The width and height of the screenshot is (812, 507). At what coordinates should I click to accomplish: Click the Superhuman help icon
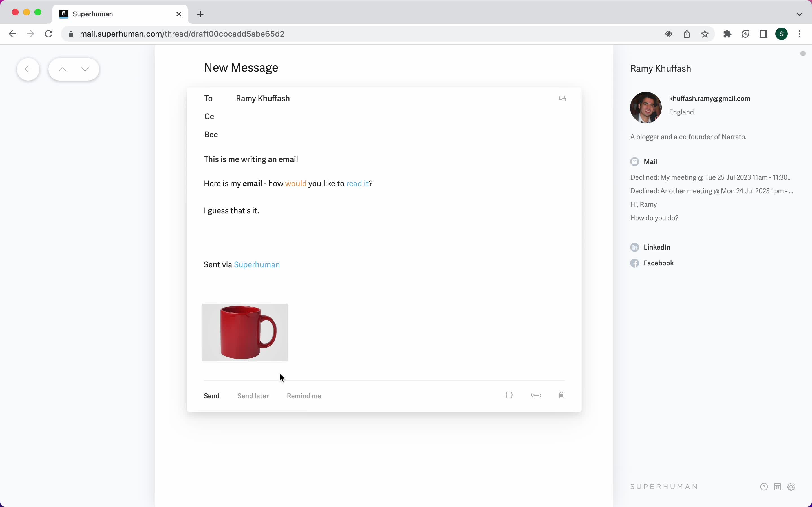pyautogui.click(x=764, y=486)
